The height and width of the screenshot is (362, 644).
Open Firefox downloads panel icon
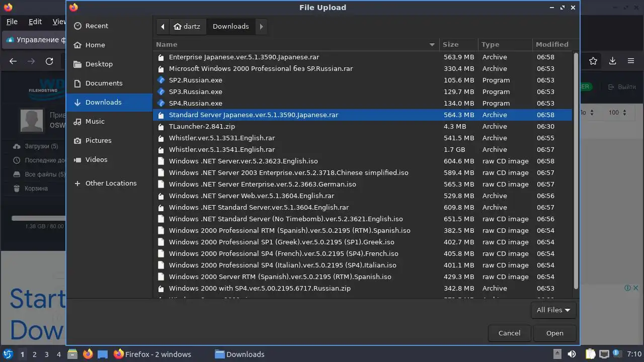coord(612,61)
